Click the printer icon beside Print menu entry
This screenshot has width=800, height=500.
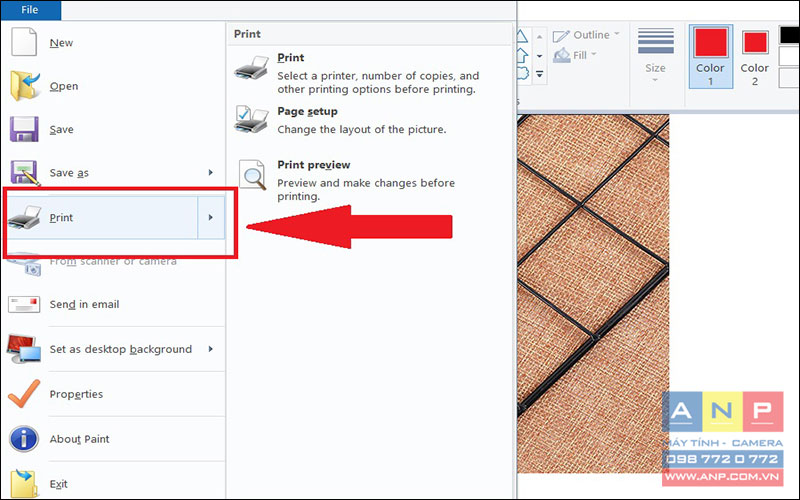[24, 217]
